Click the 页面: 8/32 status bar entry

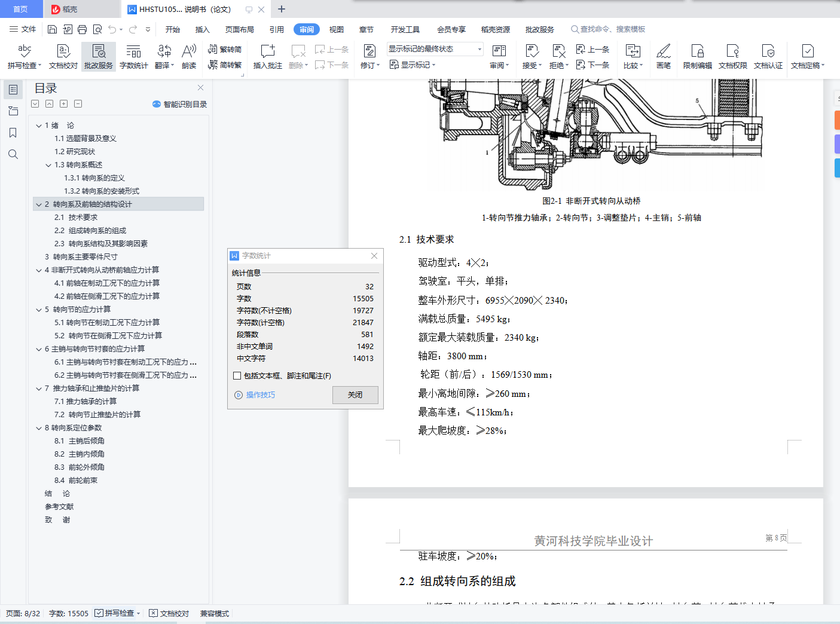coord(23,613)
